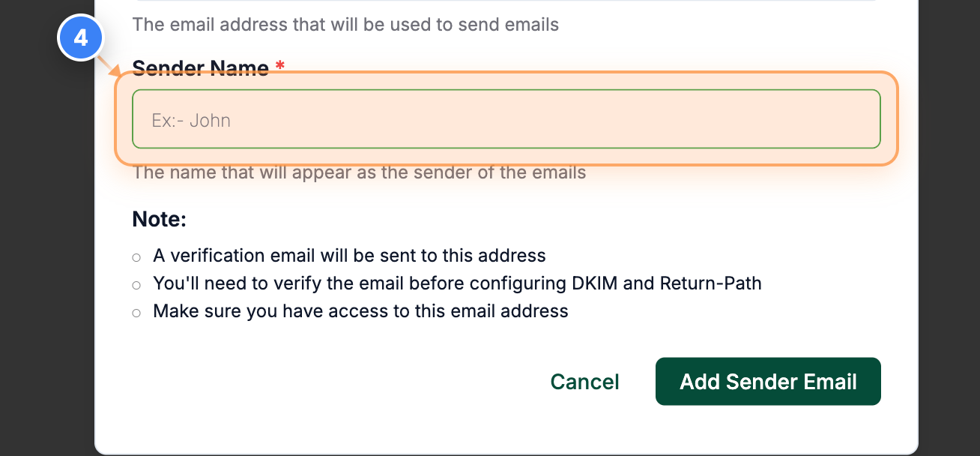Focus the Sender Name input field
This screenshot has width=980, height=456.
point(506,118)
